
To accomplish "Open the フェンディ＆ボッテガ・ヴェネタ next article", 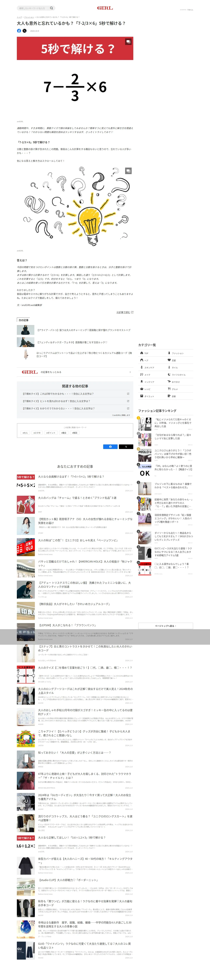I will (75, 342).
